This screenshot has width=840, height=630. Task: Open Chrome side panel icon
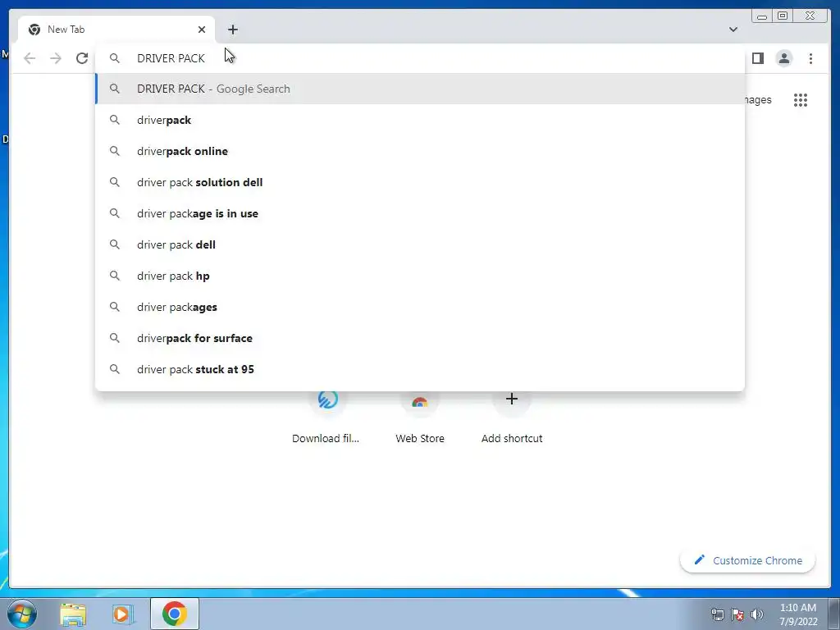click(757, 58)
